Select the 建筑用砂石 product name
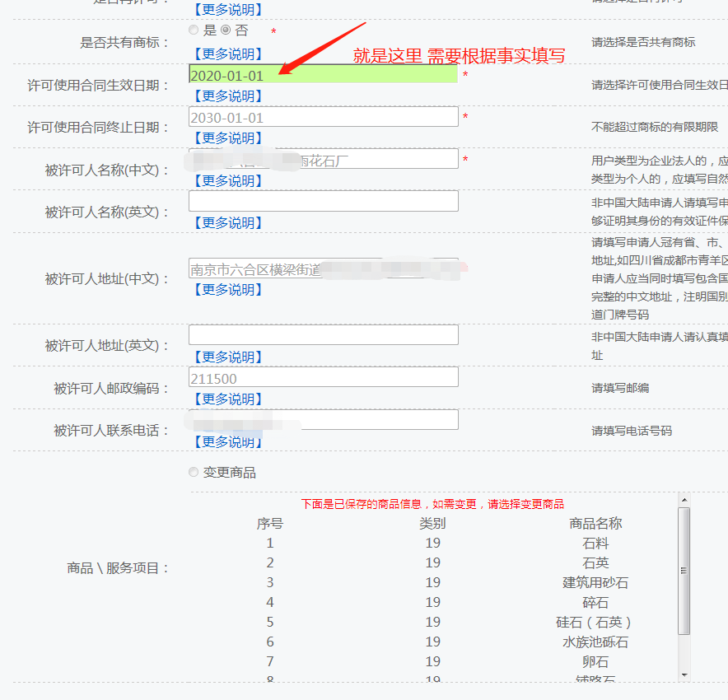This screenshot has height=700, width=728. coord(595,582)
